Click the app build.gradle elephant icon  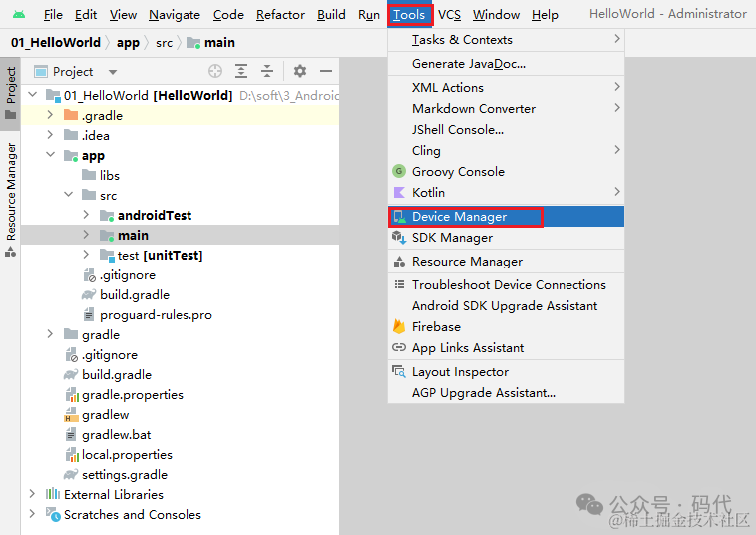click(x=89, y=294)
